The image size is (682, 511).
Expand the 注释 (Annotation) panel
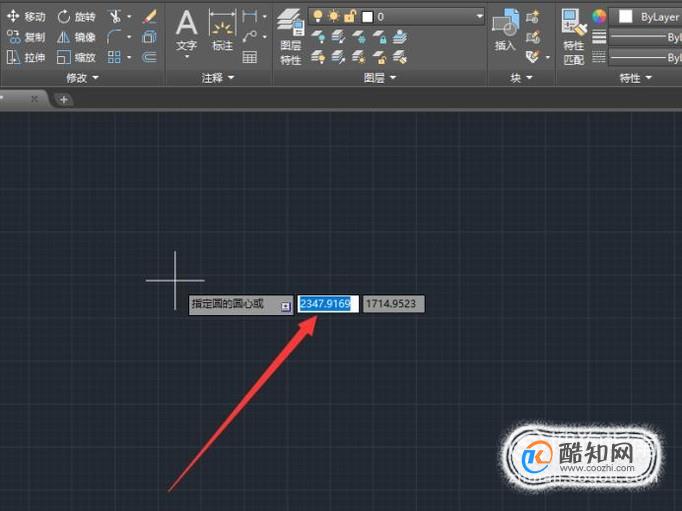point(218,78)
